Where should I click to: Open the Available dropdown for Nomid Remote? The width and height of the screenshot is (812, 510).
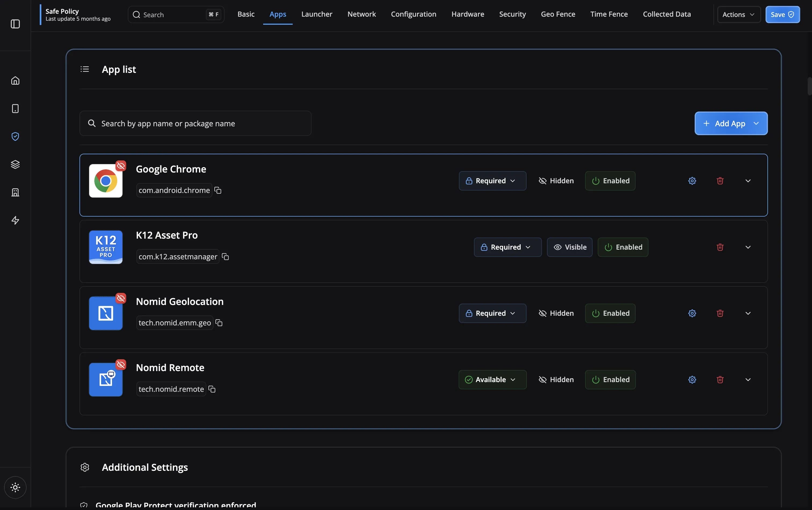point(492,380)
